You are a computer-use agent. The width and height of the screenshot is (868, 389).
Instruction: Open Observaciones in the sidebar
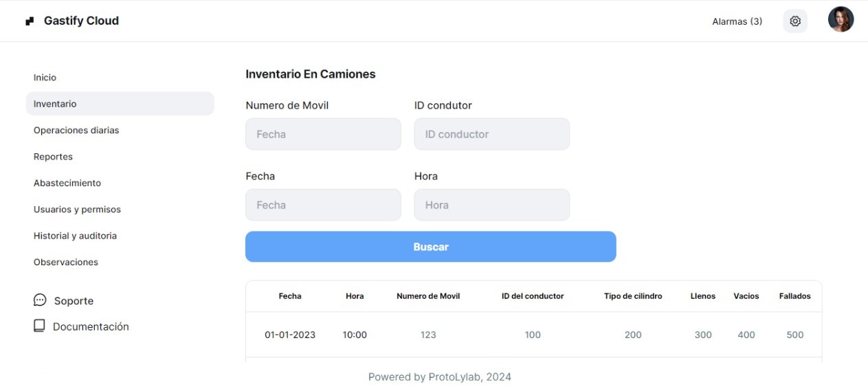[x=66, y=262]
